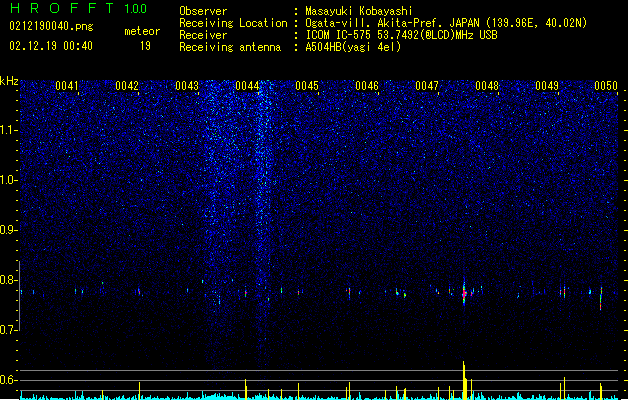Click the 0043 time marker
The image size is (629, 400).
pyautogui.click(x=187, y=86)
